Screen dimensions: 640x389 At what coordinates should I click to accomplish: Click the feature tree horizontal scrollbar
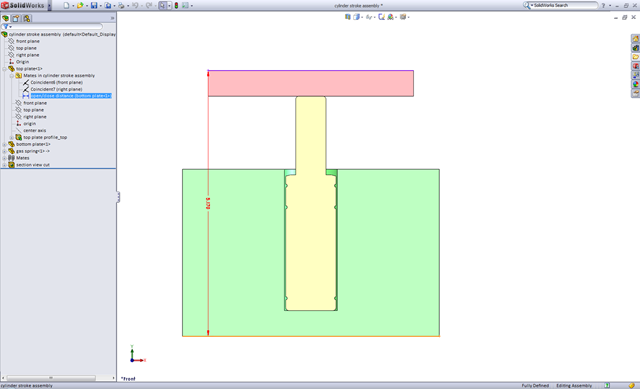[51, 378]
